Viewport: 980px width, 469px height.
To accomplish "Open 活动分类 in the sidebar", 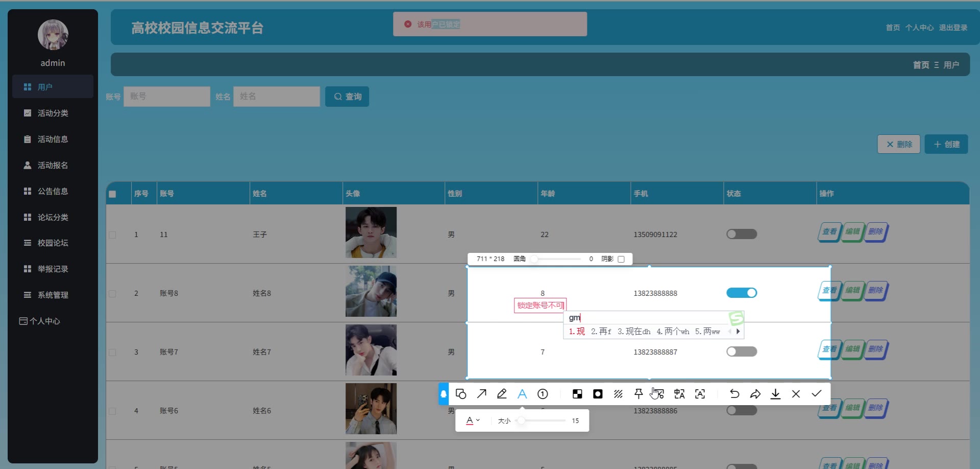I will [x=53, y=113].
